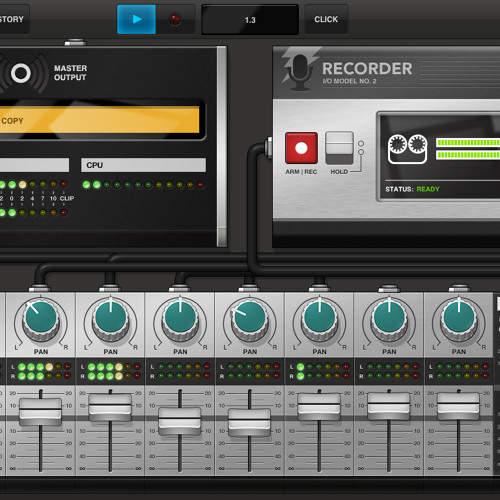Click the second channel volume fader handle
The height and width of the screenshot is (500, 500).
click(x=110, y=407)
